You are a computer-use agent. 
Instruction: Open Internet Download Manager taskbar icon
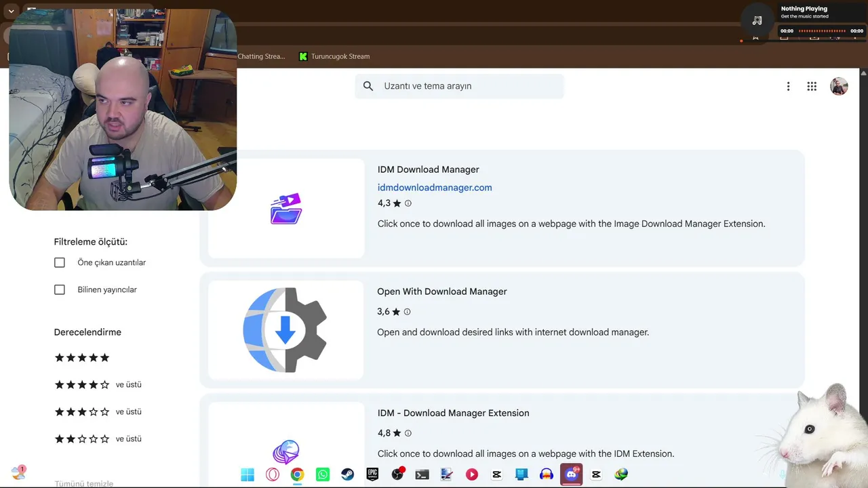(621, 474)
